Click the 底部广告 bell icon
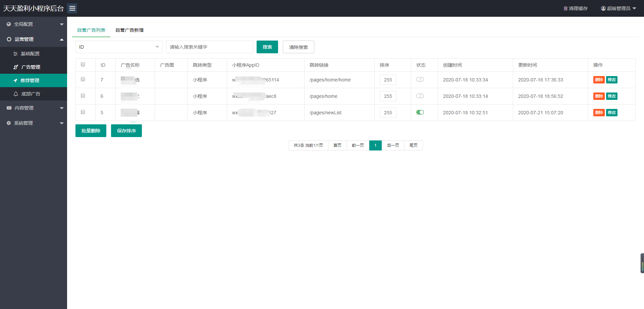The height and width of the screenshot is (309, 644). pyautogui.click(x=16, y=94)
